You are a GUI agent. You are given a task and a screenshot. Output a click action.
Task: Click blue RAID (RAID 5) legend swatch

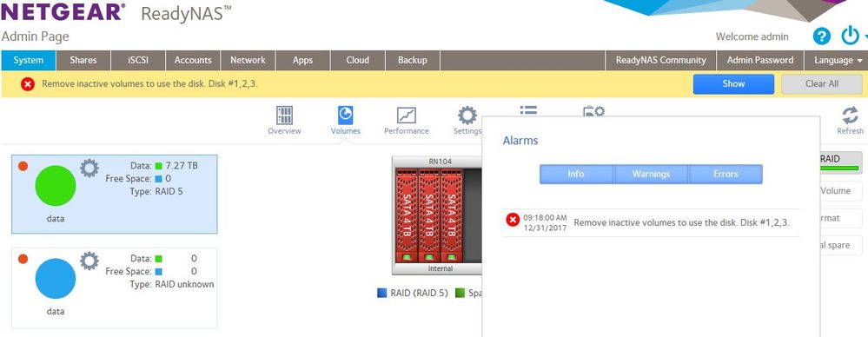click(x=382, y=293)
